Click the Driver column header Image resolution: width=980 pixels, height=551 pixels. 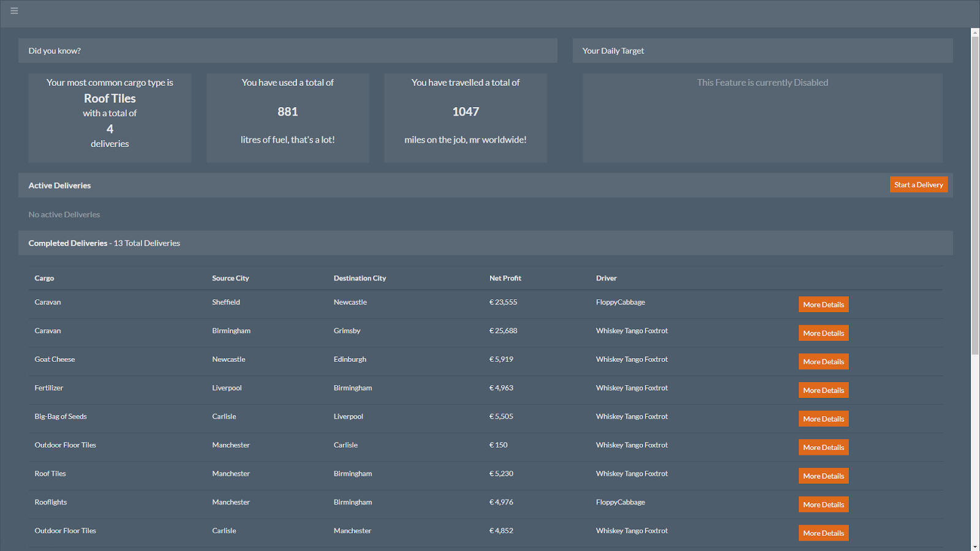click(606, 279)
